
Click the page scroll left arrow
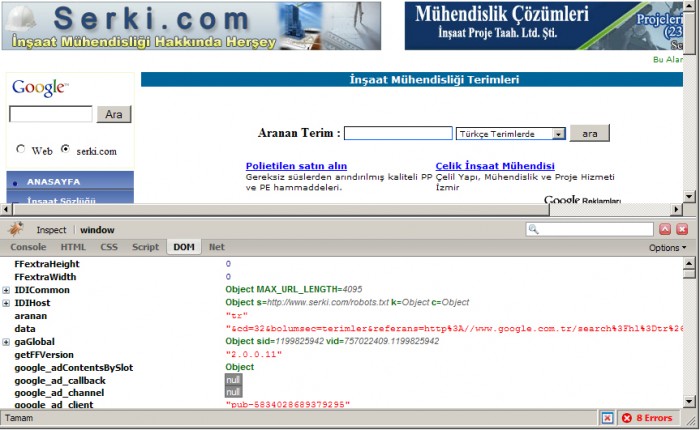[6, 209]
